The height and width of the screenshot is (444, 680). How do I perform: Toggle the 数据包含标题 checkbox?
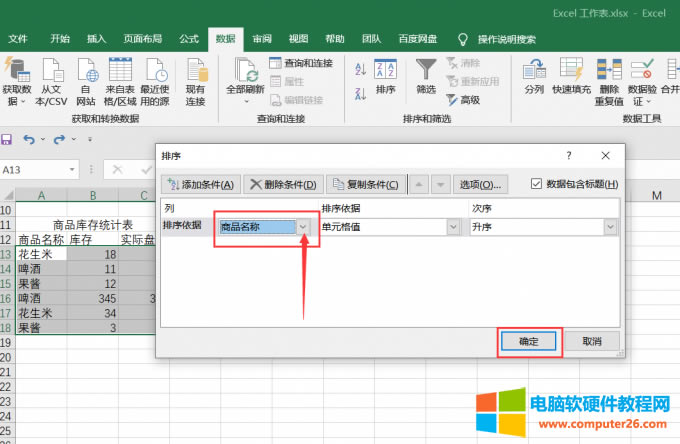[x=537, y=184]
